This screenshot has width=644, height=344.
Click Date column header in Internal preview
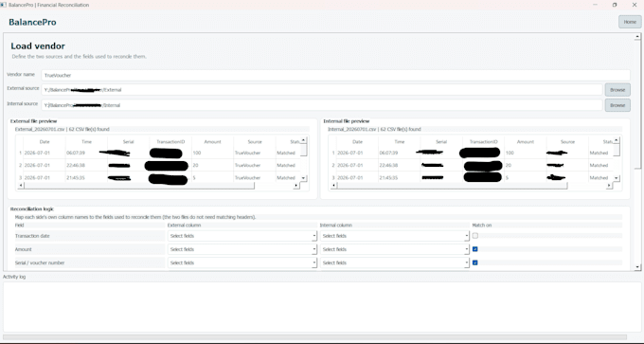357,142
